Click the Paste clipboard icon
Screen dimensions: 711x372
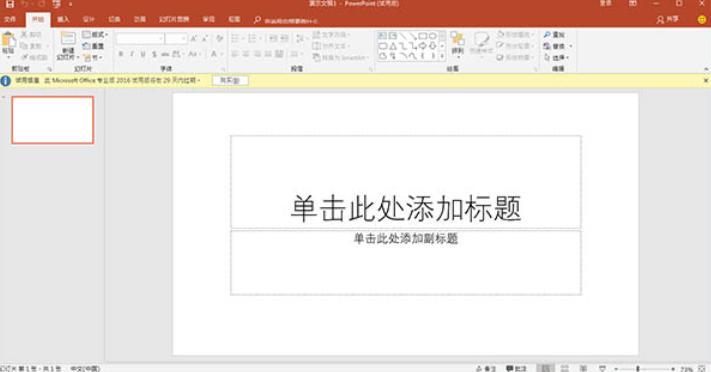pos(8,40)
